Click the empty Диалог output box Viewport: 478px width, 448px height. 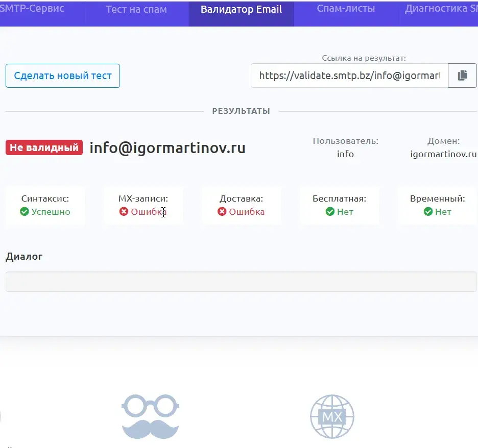241,282
